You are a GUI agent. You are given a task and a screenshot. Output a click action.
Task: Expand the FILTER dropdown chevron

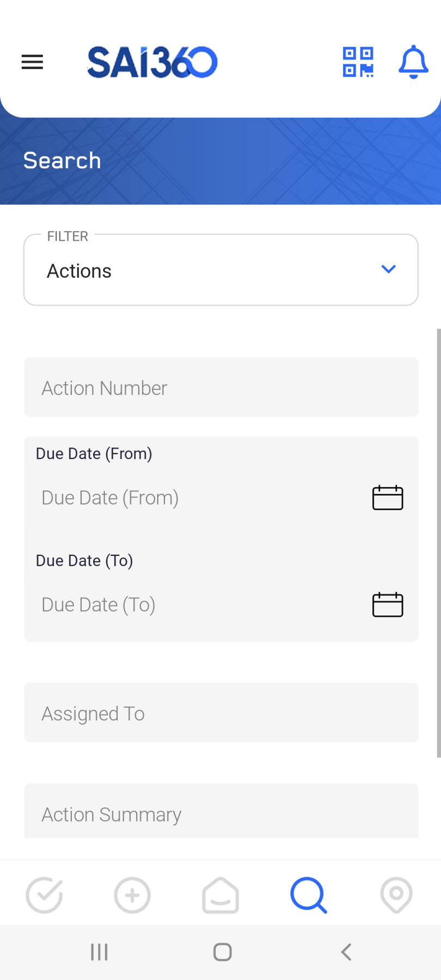coord(388,269)
